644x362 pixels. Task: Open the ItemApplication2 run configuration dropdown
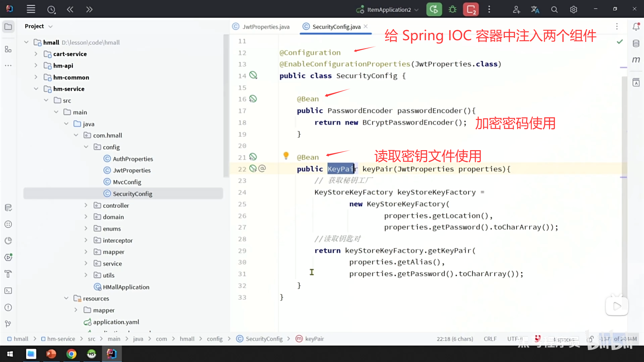pos(389,10)
